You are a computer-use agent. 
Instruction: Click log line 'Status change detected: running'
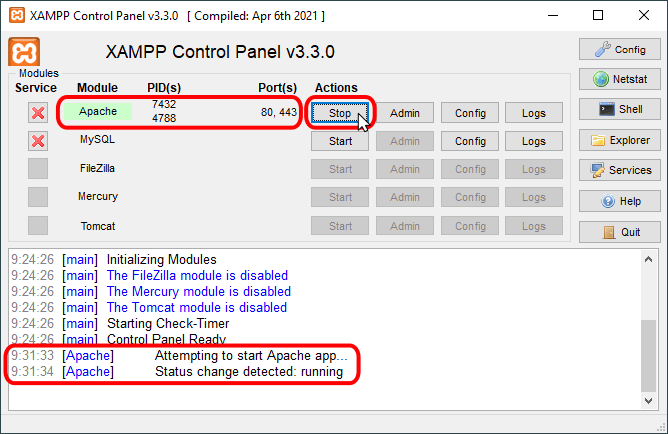pos(249,372)
